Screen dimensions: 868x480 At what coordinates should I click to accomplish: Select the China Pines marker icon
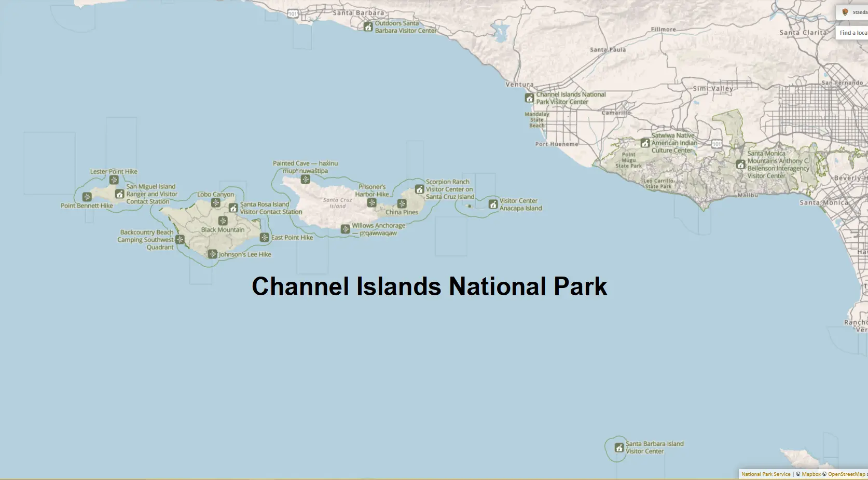click(402, 204)
